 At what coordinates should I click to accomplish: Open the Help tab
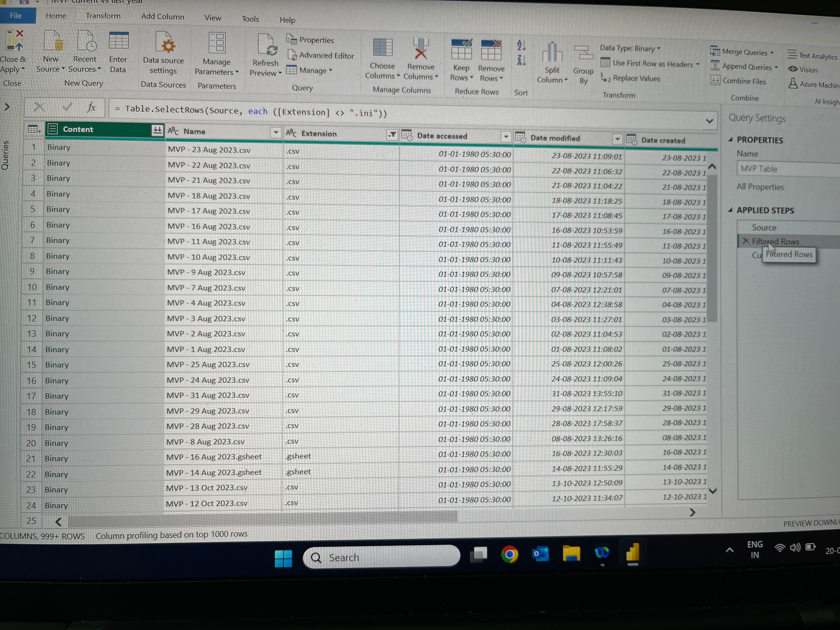tap(287, 20)
